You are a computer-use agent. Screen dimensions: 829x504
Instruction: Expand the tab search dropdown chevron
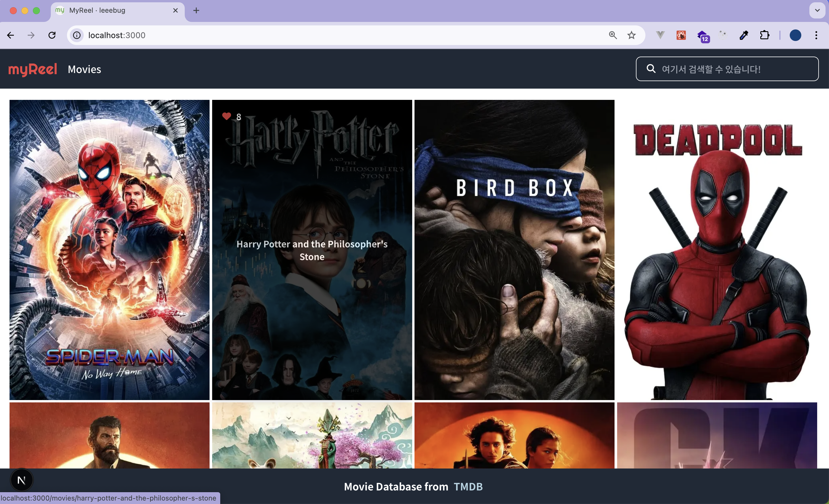click(x=817, y=10)
